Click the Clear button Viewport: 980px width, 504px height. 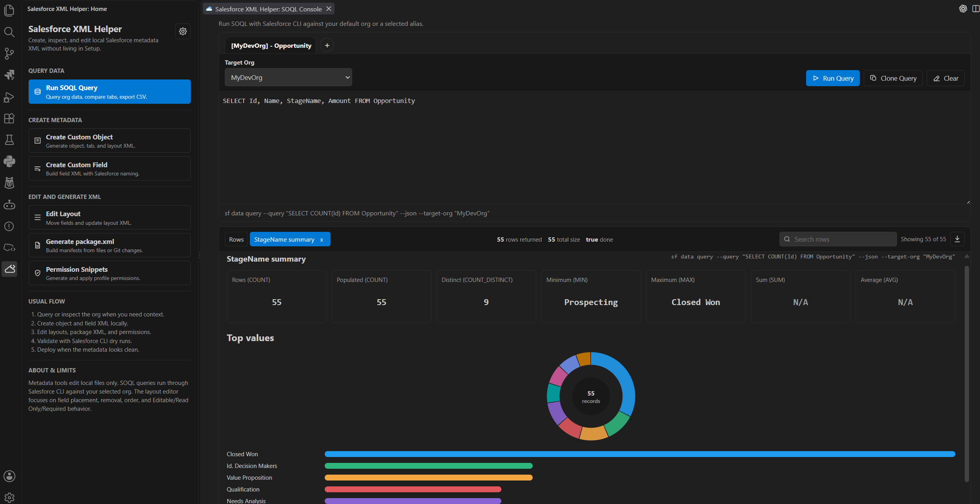click(946, 78)
